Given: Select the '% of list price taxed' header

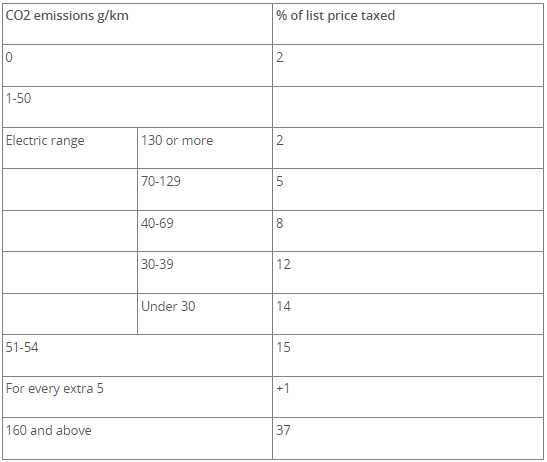Looking at the screenshot, I should (x=408, y=24).
